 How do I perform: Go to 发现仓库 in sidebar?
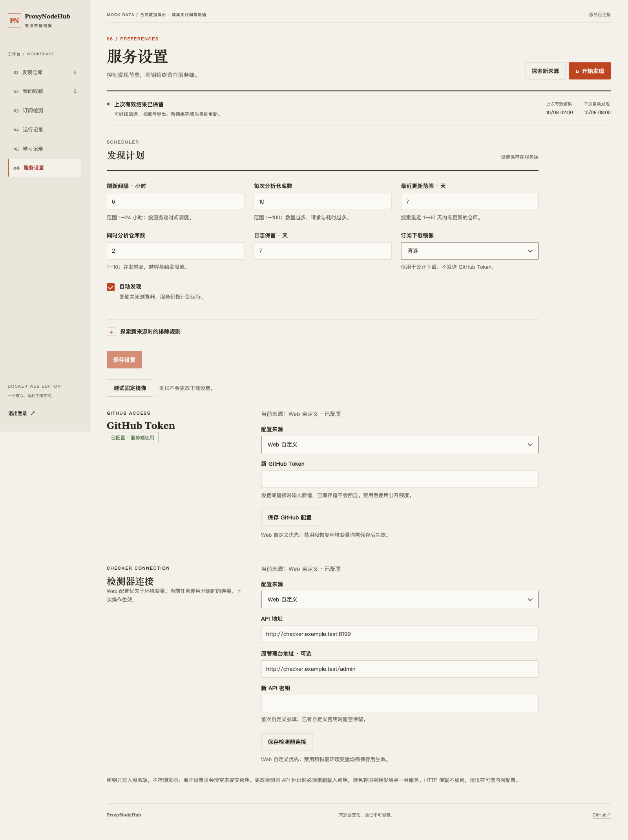click(44, 72)
